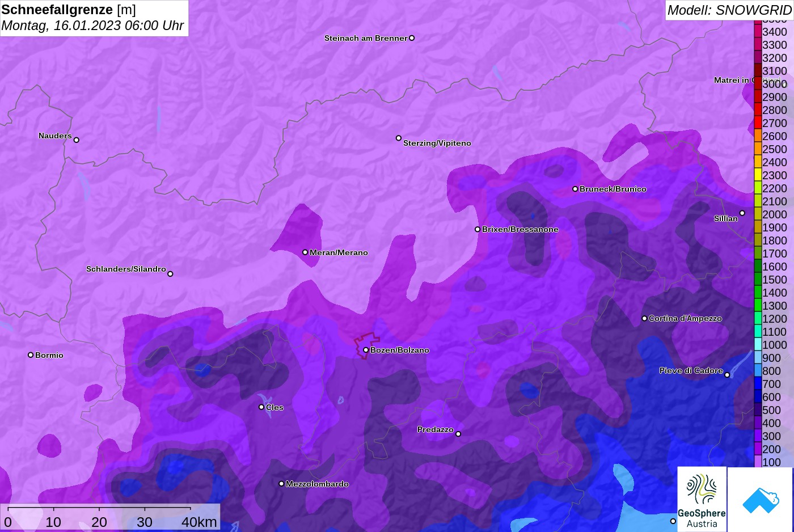This screenshot has width=794, height=532.
Task: Click the Steinach am Brenner text label
Action: click(x=366, y=38)
